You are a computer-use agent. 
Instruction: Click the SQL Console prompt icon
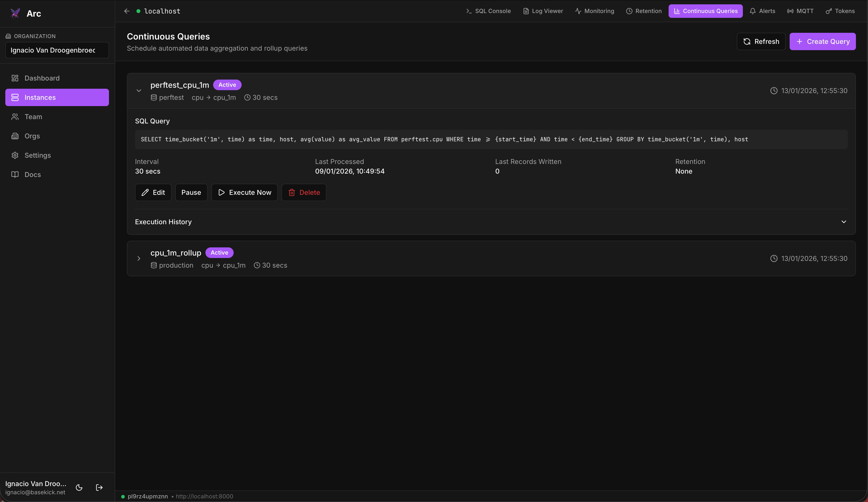point(469,11)
